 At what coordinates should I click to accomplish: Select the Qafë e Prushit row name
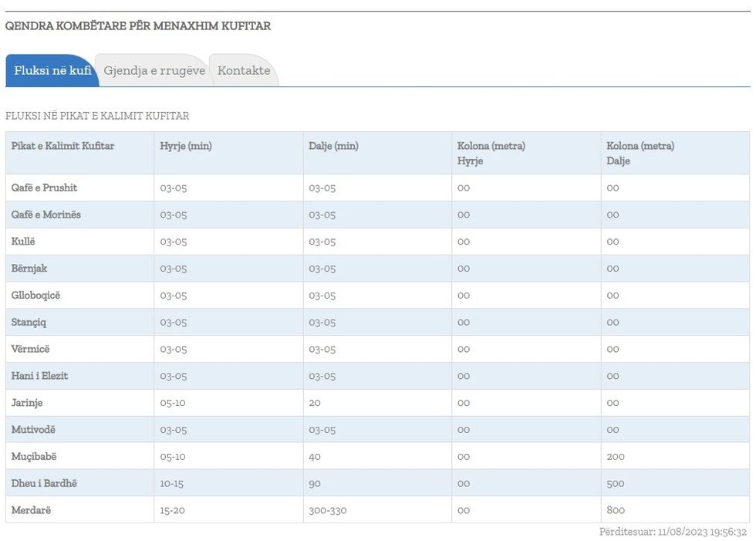[44, 188]
